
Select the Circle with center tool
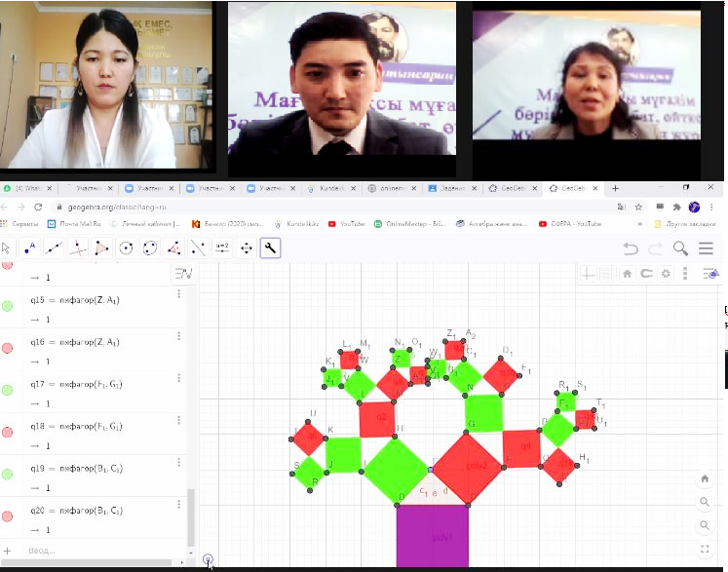pos(126,248)
